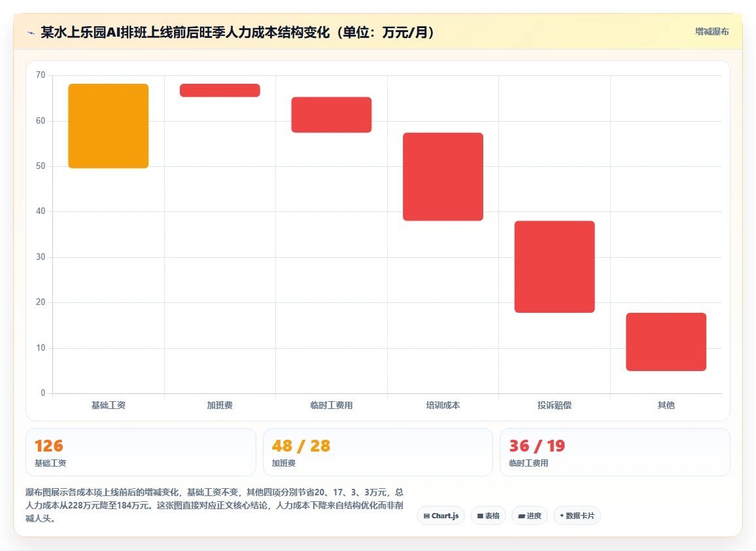This screenshot has width=756, height=551.
Task: Click the x-axis label 基础工资
Action: [x=109, y=405]
